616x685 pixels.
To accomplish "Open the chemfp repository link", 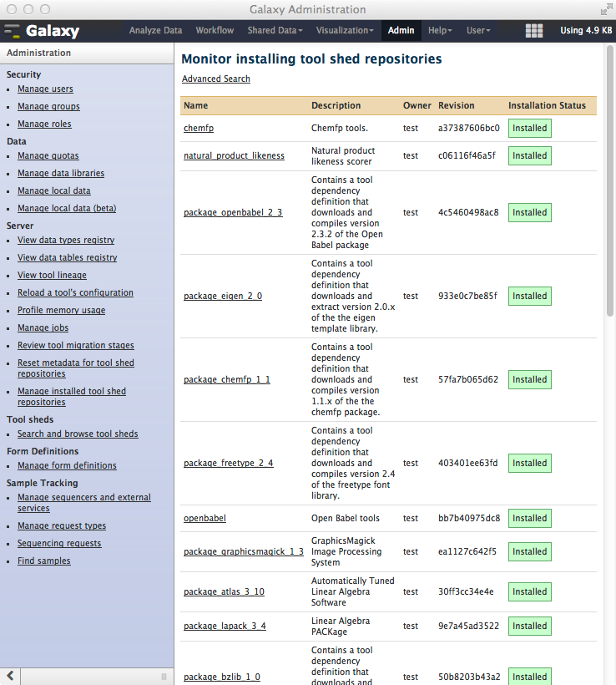I will tap(199, 128).
